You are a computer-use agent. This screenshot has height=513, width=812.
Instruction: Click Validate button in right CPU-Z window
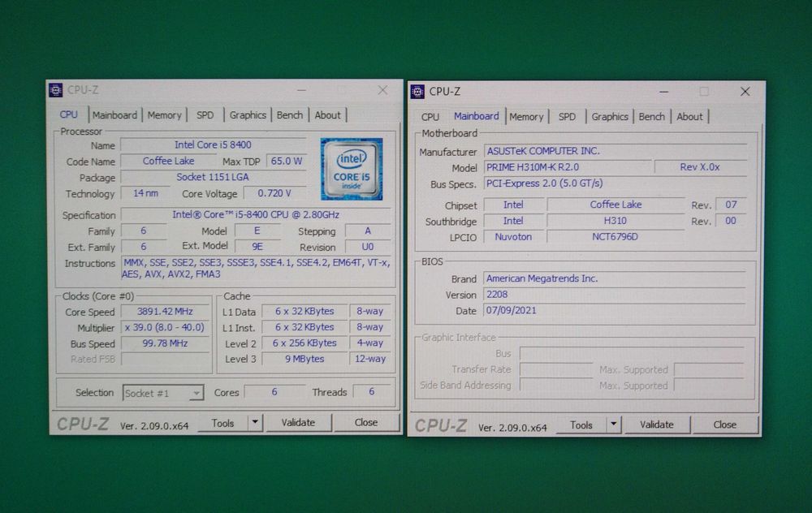[657, 425]
